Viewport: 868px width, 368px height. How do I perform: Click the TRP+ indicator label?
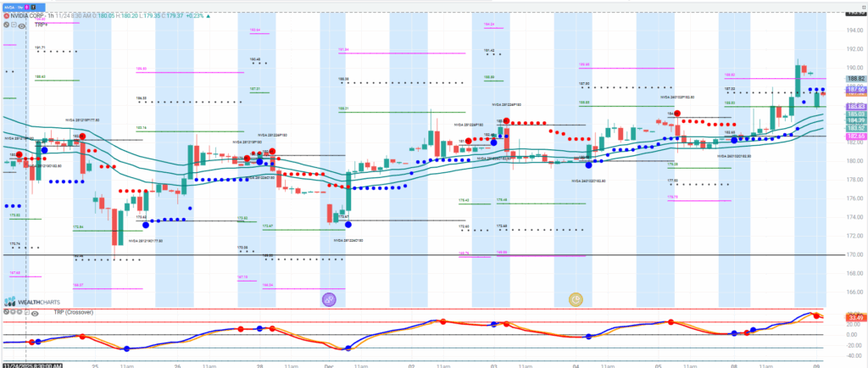point(41,25)
